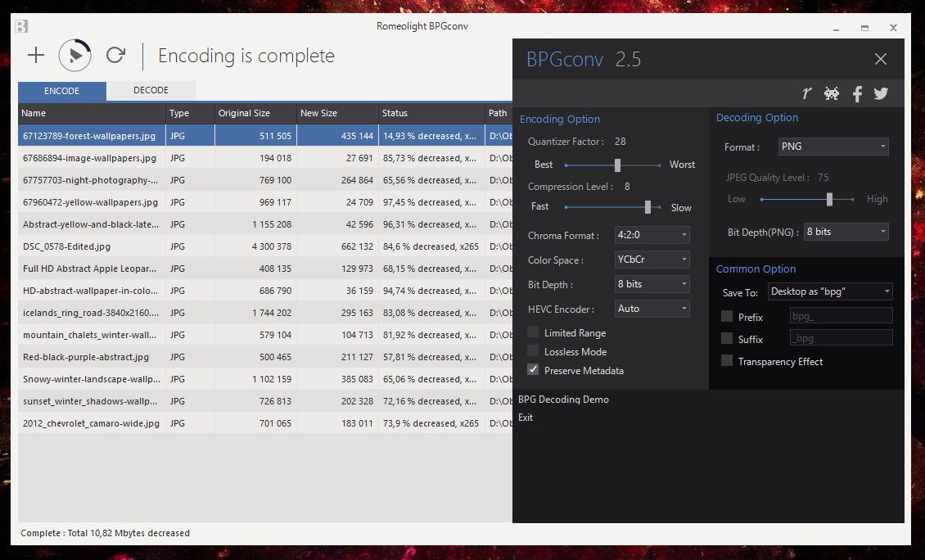The image size is (925, 560).
Task: Click the Suffix text field
Action: pos(842,337)
